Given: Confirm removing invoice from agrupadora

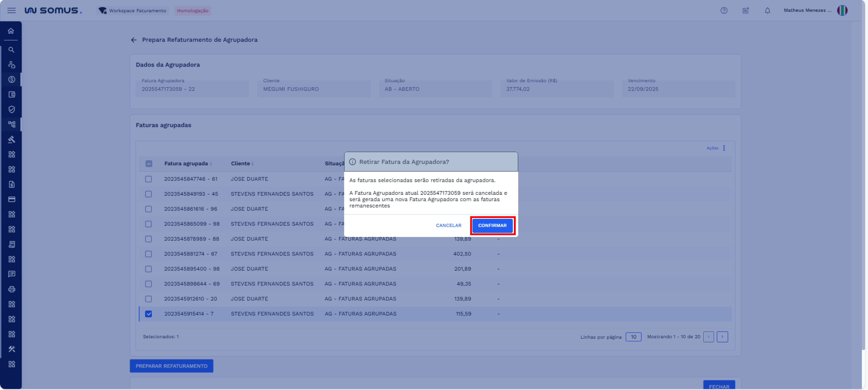Looking at the screenshot, I should pyautogui.click(x=492, y=225).
